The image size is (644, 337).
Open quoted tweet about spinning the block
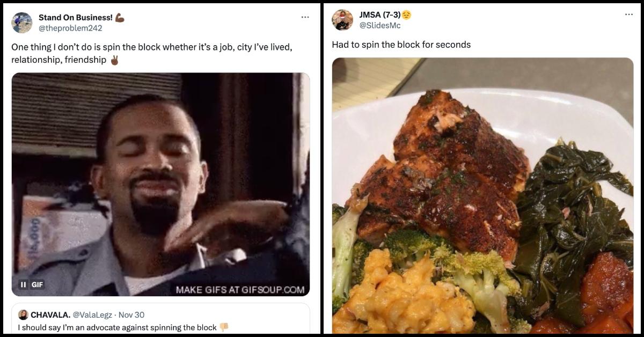160,319
